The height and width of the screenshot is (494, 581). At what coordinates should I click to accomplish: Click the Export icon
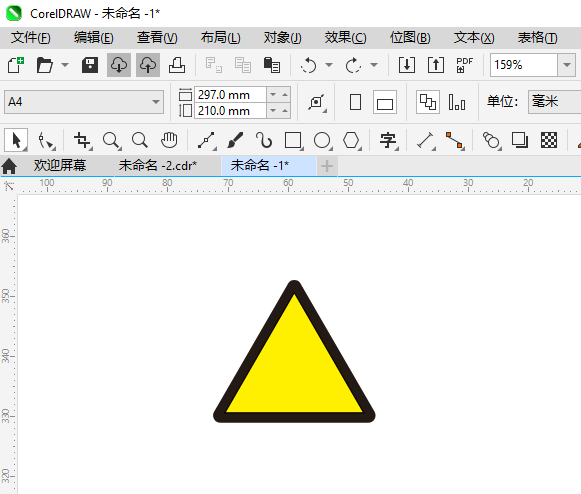(x=436, y=65)
